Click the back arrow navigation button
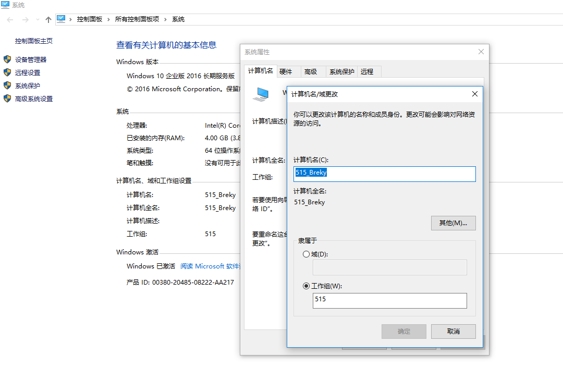Viewport: 563px width, 392px height. pyautogui.click(x=10, y=19)
